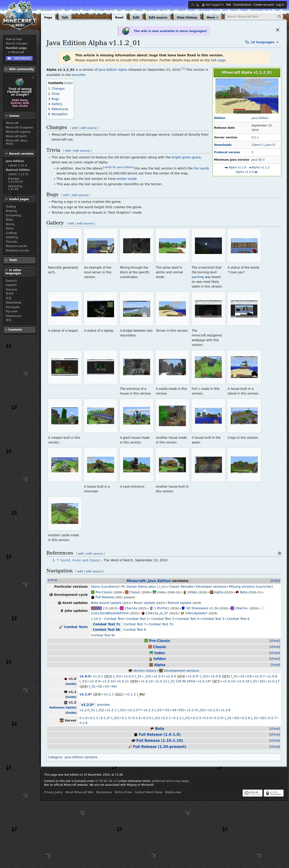Click the globe icon in the announcement
The height and width of the screenshot is (868, 289).
tap(126, 31)
